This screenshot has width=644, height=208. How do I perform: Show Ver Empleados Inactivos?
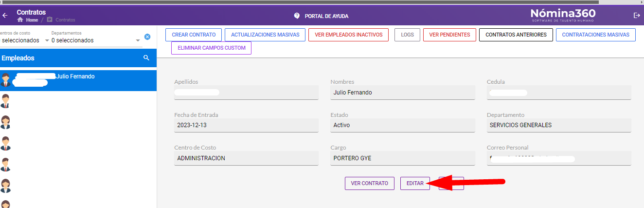[348, 35]
